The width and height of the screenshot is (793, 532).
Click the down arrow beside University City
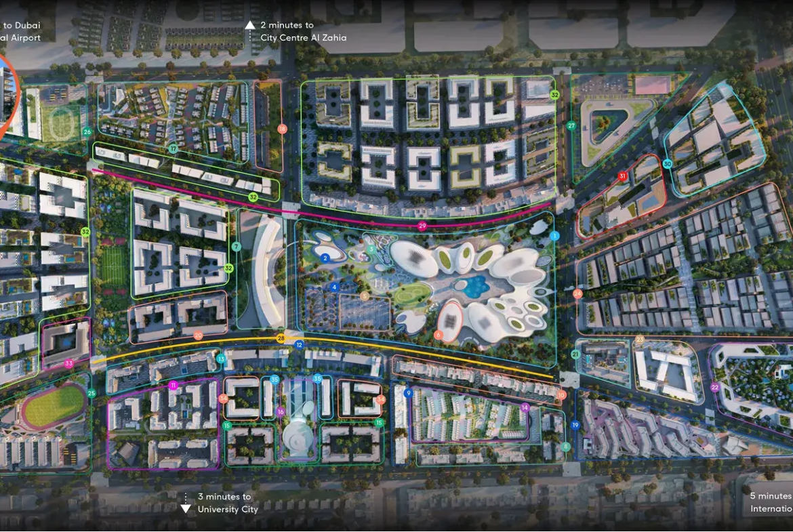pos(186,508)
